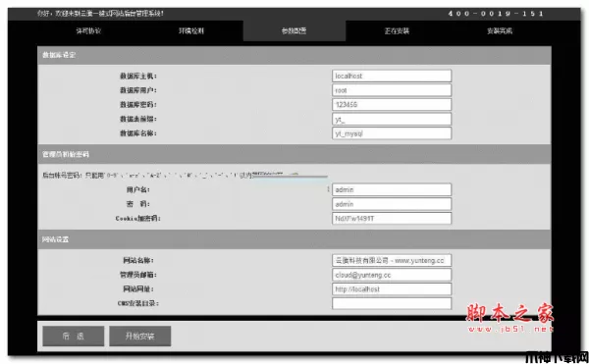The width and height of the screenshot is (589, 364).
Task: Click the 数据库名称 label
Action: pos(138,133)
